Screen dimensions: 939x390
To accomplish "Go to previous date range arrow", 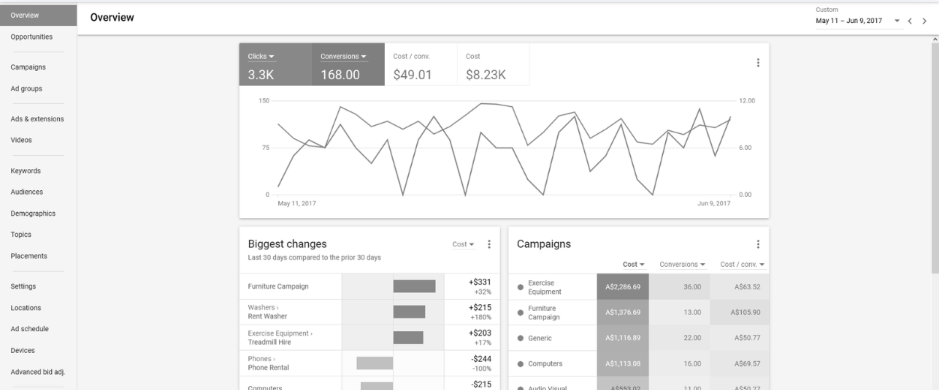I will click(910, 21).
